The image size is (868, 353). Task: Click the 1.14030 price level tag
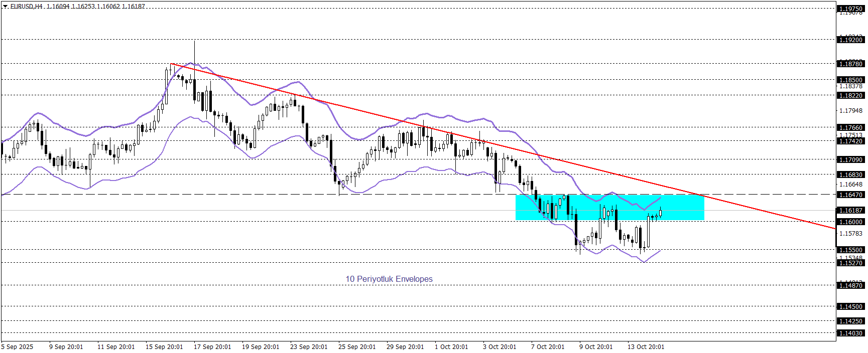[850, 333]
